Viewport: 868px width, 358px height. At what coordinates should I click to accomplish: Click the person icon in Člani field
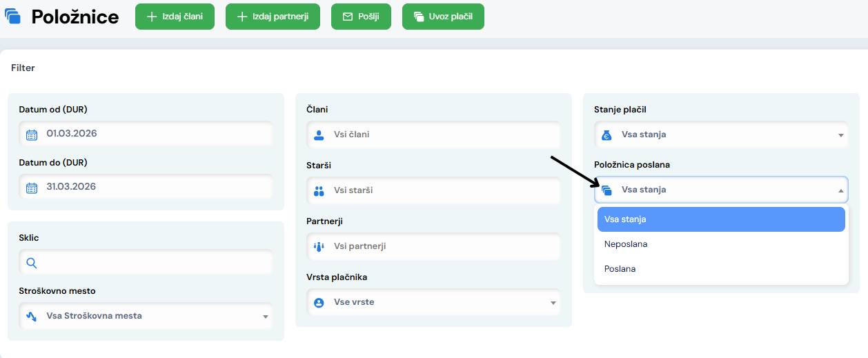[319, 135]
